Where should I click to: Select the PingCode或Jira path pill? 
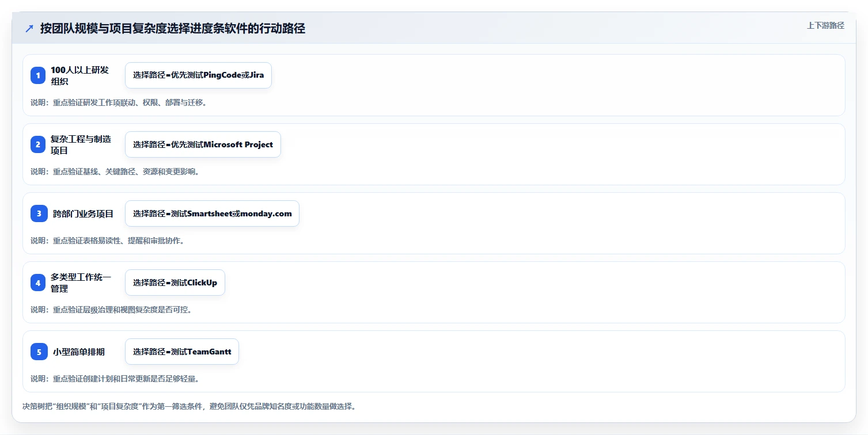click(198, 75)
